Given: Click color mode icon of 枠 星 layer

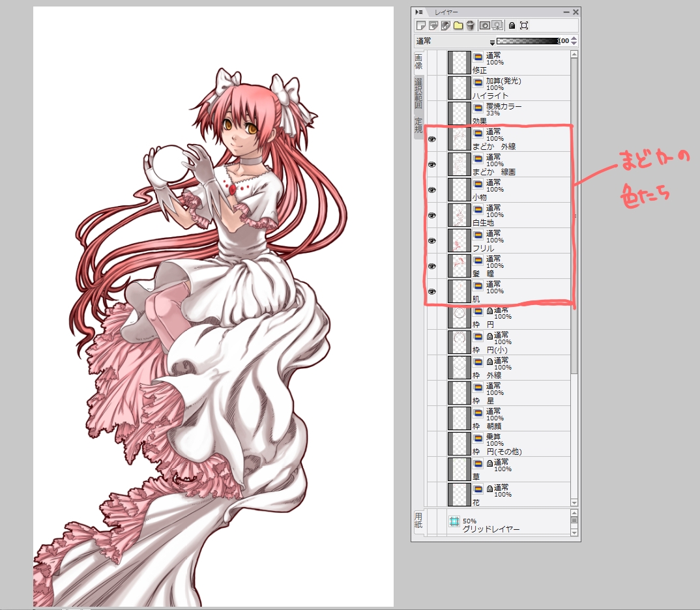Looking at the screenshot, I should coord(478,387).
